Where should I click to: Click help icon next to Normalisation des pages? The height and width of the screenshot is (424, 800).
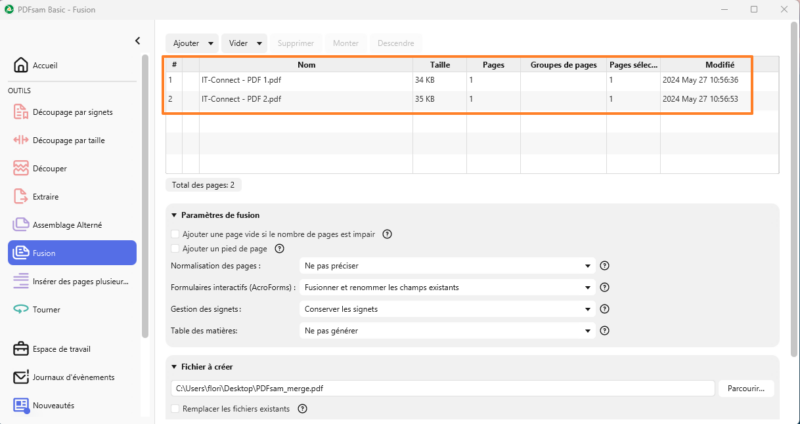pos(604,266)
